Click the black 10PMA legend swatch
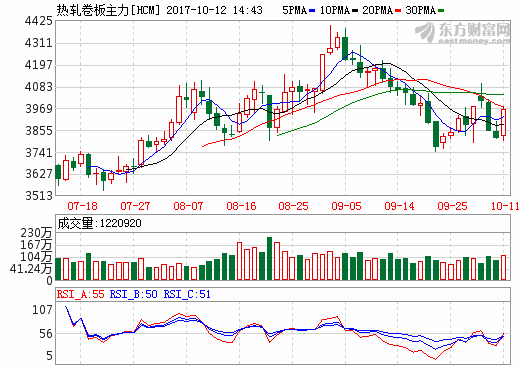 355,11
